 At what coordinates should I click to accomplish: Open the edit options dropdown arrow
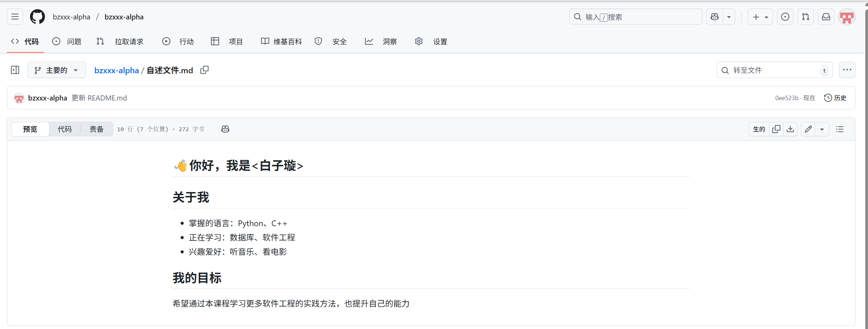[x=822, y=129]
